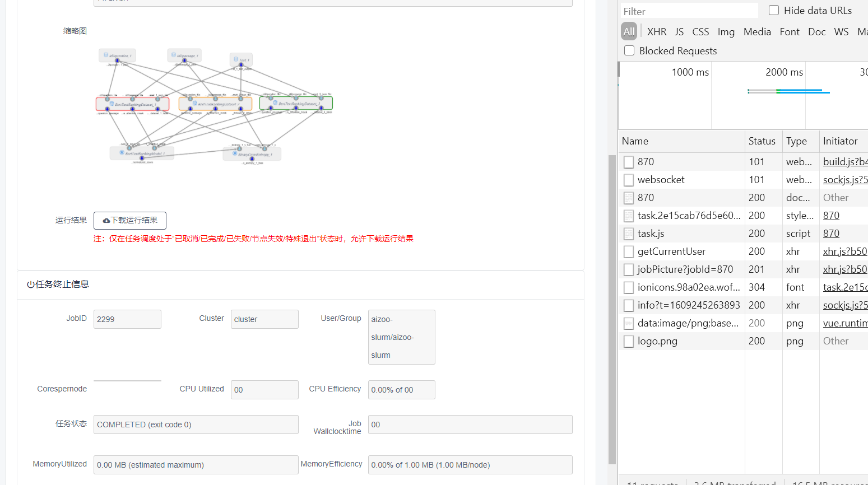
Task: Click the image icon beside the data:image request
Action: tap(628, 323)
